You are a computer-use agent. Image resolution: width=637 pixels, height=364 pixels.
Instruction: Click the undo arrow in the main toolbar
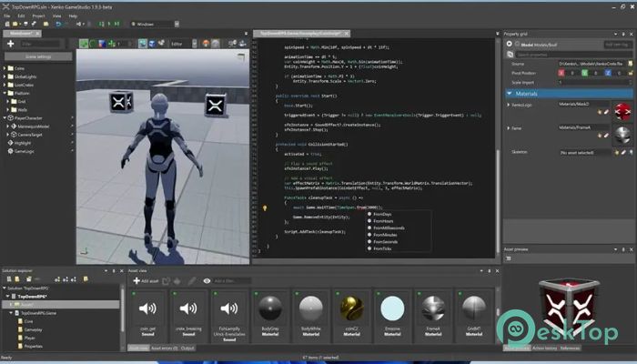click(58, 25)
